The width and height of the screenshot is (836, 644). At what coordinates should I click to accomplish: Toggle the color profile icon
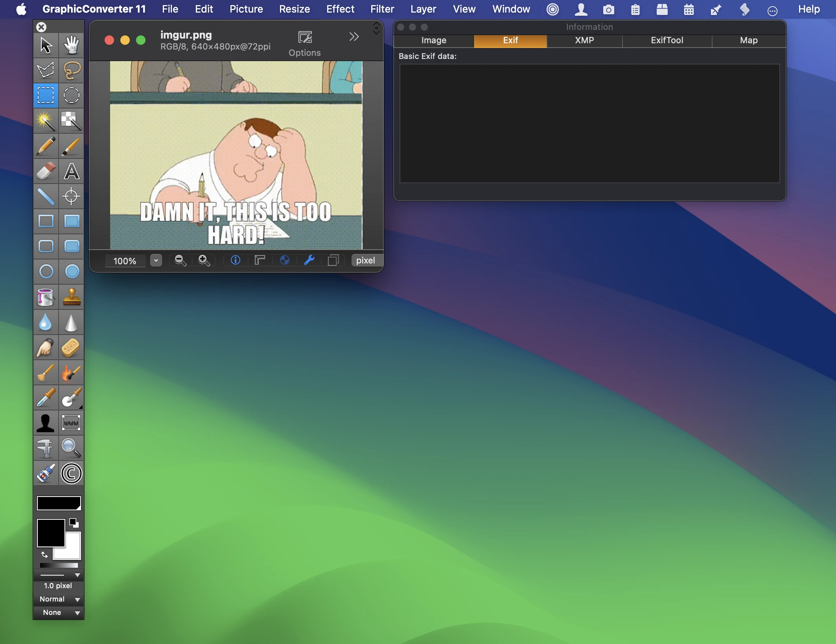285,260
